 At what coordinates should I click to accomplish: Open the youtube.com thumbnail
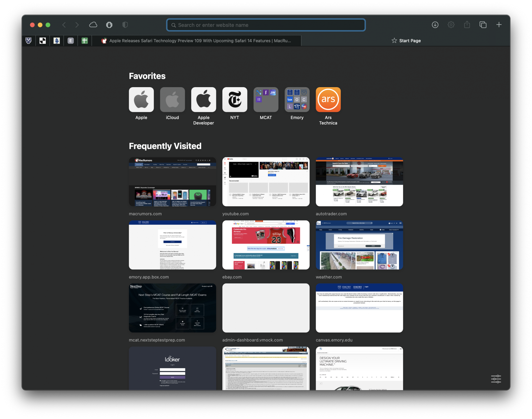(266, 182)
